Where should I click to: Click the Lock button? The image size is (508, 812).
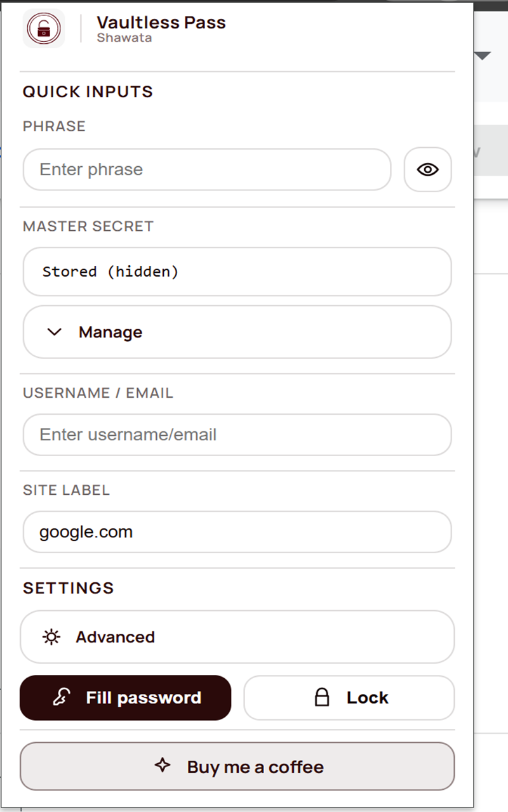pyautogui.click(x=349, y=697)
